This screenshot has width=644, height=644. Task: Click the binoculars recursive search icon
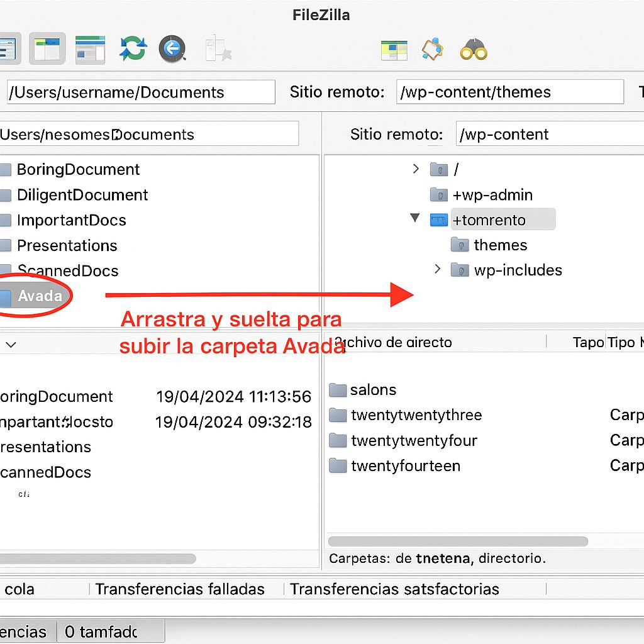tap(474, 48)
